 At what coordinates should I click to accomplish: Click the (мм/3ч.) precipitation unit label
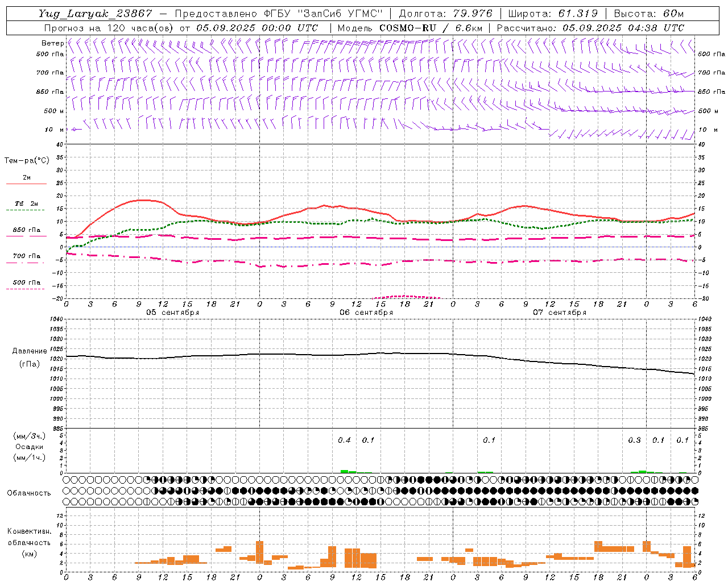(x=30, y=436)
